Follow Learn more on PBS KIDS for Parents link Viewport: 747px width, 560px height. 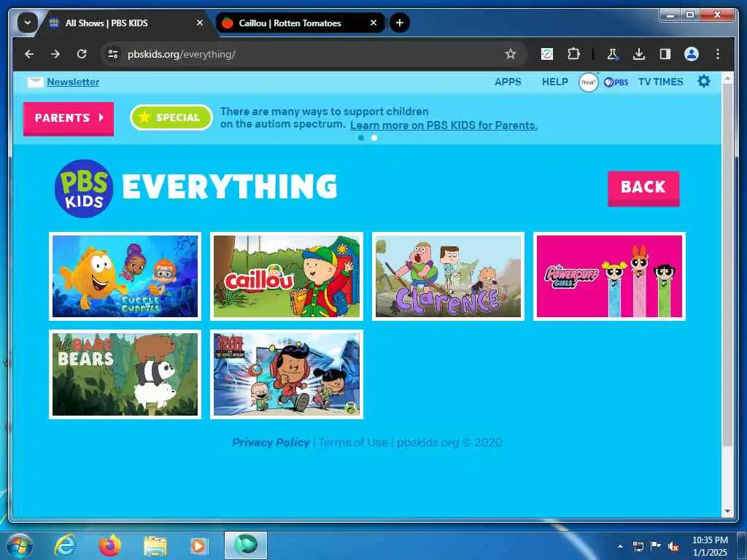point(444,125)
